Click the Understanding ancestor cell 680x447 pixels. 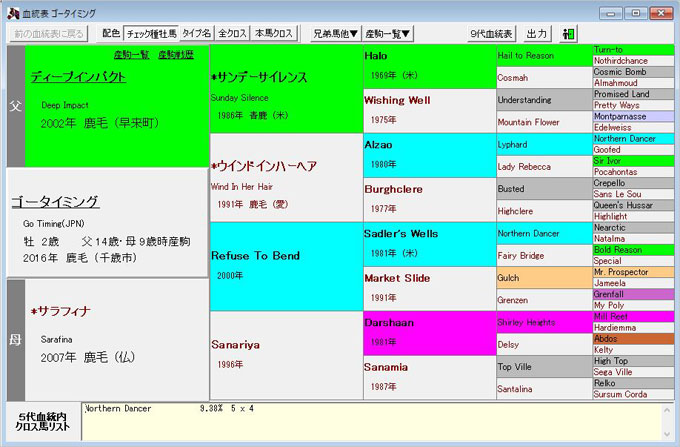[x=544, y=100]
